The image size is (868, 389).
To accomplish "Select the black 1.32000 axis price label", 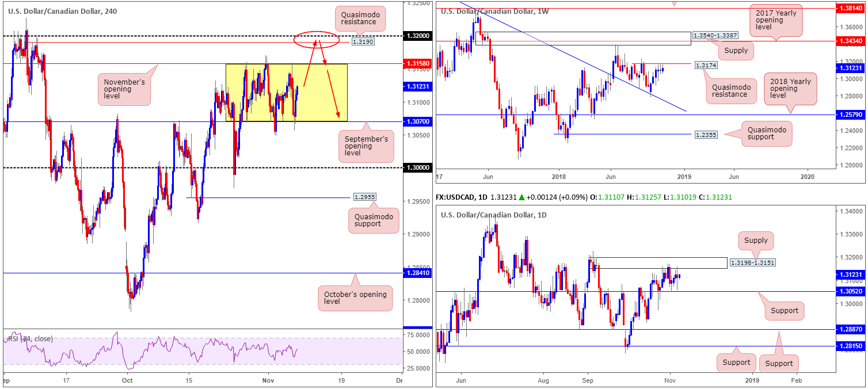I will click(417, 36).
